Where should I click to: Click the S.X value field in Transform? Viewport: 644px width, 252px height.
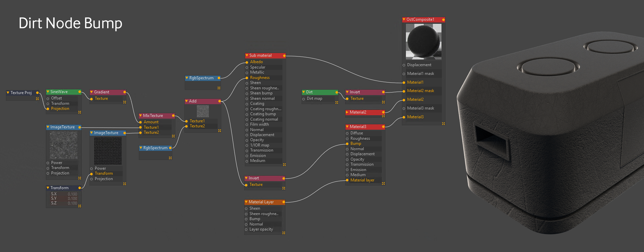click(72, 194)
